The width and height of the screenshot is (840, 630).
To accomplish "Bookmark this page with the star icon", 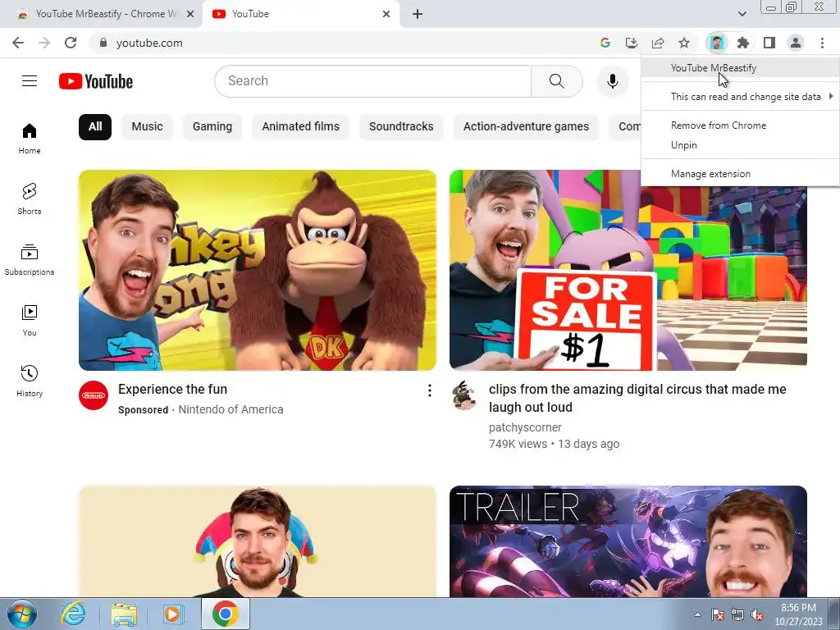I will pyautogui.click(x=684, y=43).
